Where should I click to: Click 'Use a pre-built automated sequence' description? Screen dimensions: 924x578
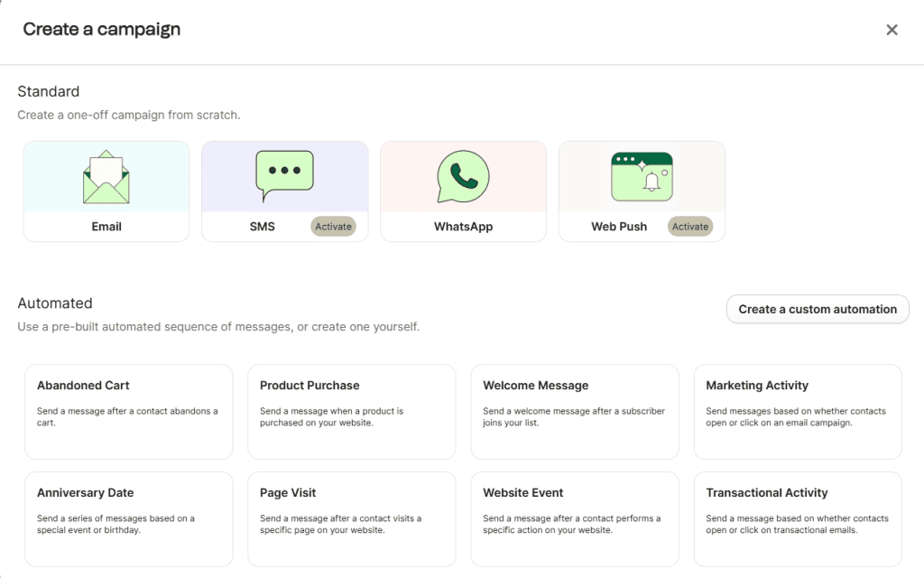(218, 327)
